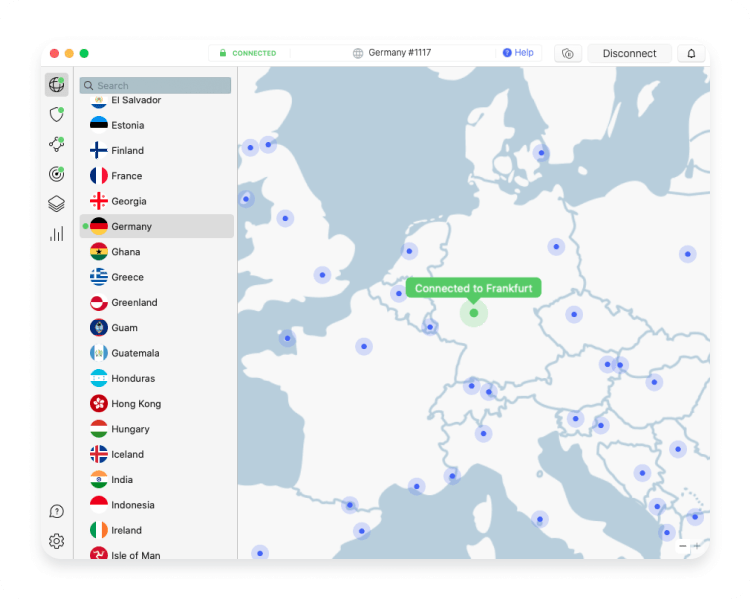Screen dimensions: 750x599
Task: Select Guam from the country list
Action: tap(157, 328)
